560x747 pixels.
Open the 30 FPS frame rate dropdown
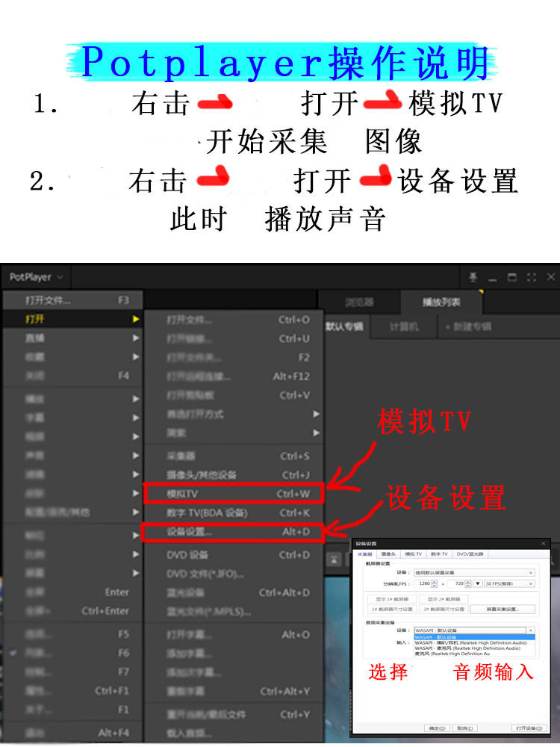509,583
